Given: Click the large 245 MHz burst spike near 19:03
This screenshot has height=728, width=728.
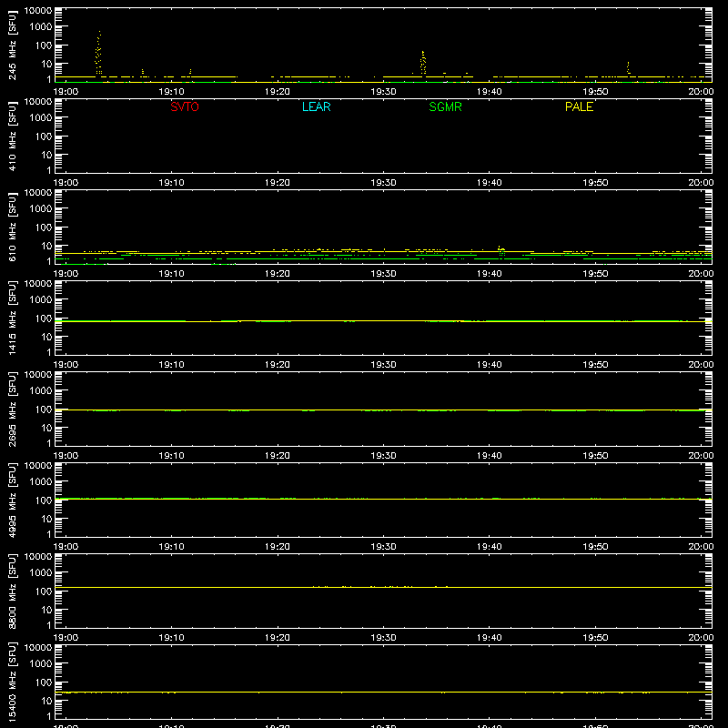Looking at the screenshot, I should [x=98, y=53].
